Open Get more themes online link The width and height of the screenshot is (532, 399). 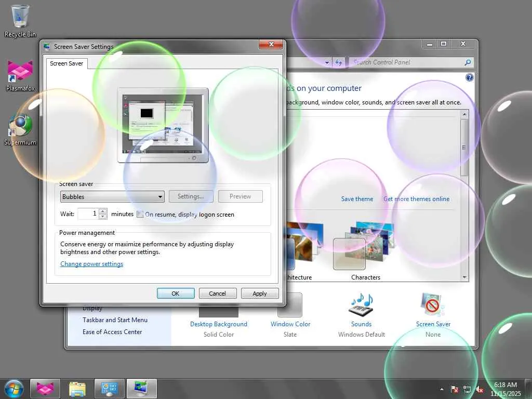pos(416,199)
